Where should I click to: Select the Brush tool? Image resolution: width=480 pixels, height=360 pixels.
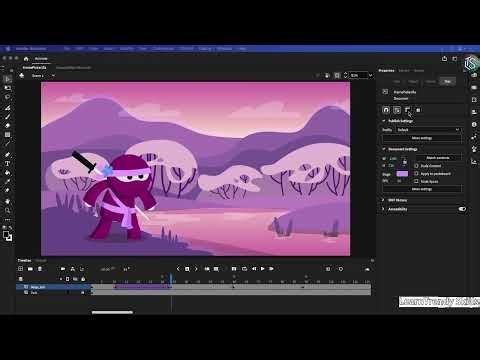(x=7, y=117)
